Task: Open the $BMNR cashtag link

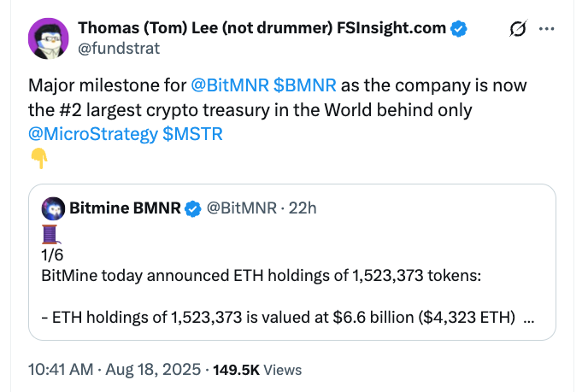Action: [305, 86]
